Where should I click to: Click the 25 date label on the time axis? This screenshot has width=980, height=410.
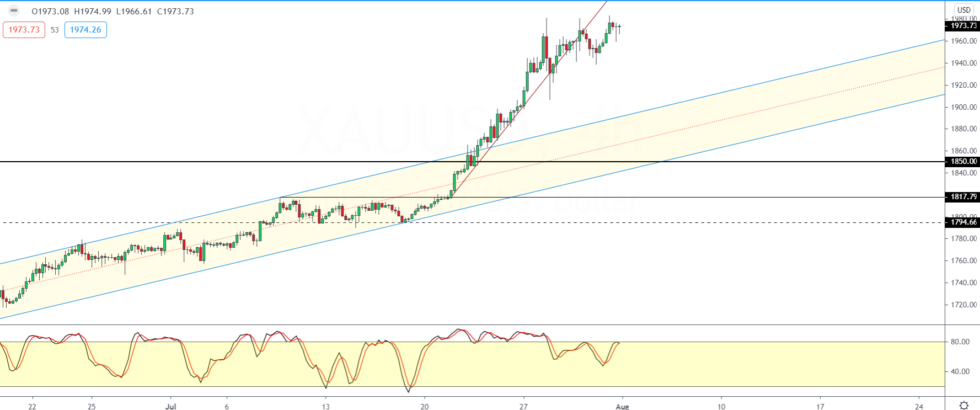92,407
